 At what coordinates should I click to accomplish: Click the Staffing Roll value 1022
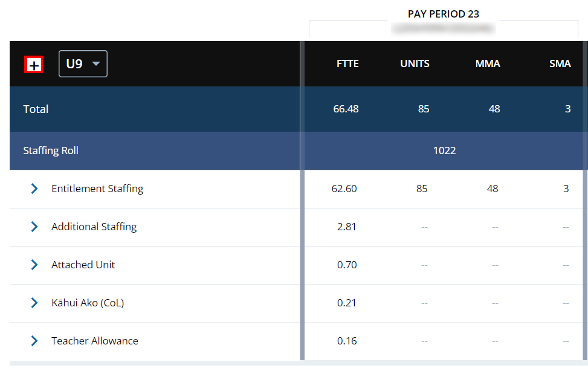pyautogui.click(x=444, y=151)
